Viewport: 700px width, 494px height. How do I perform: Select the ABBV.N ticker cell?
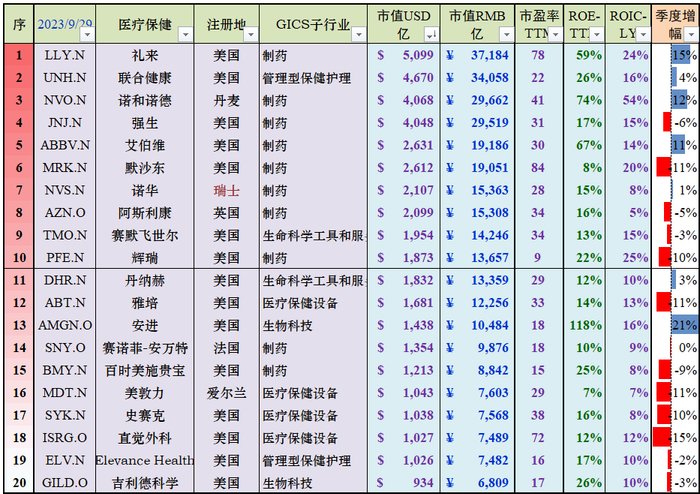click(x=65, y=145)
